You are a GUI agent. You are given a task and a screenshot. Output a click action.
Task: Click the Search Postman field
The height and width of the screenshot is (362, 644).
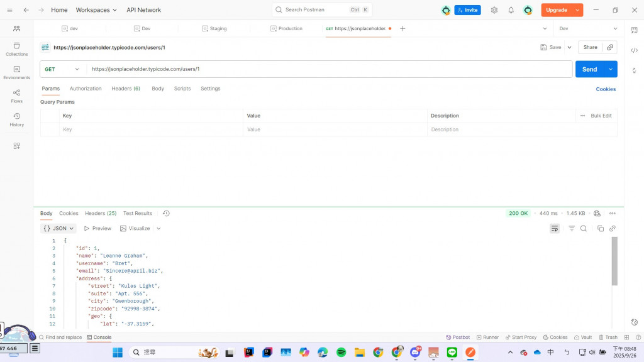pyautogui.click(x=321, y=10)
